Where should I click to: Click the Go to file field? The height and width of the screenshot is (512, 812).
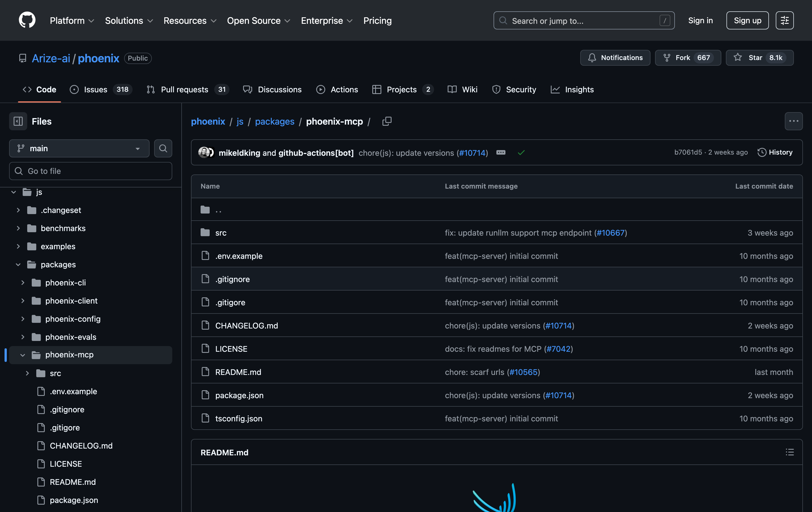coord(90,171)
